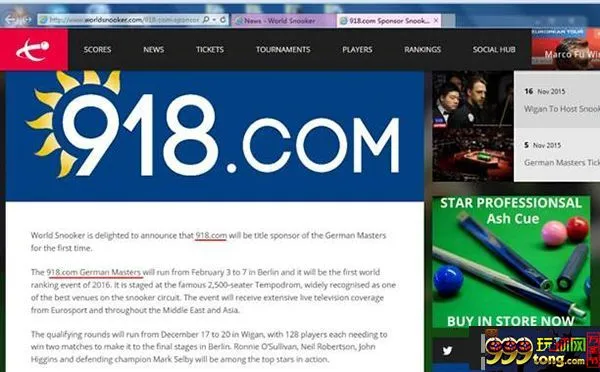Screen dimensions: 600x372
Task: Click the search magnifier in address bar
Action: (206, 20)
